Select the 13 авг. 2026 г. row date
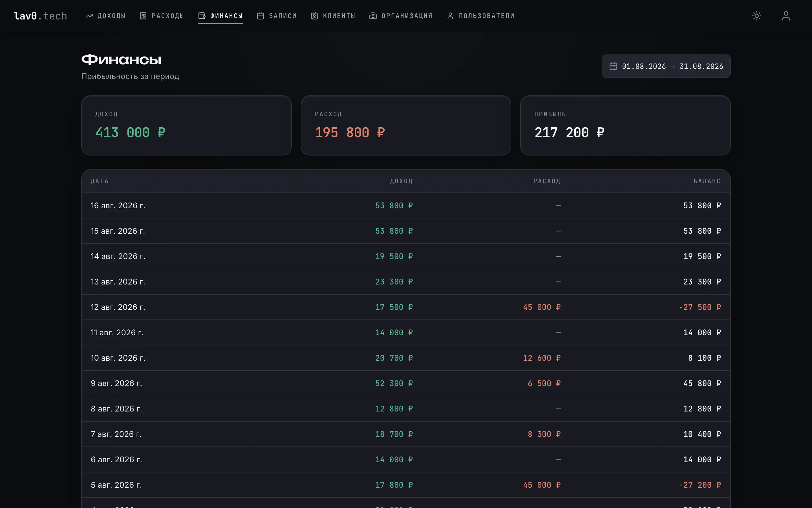The width and height of the screenshot is (812, 508). pyautogui.click(x=118, y=282)
